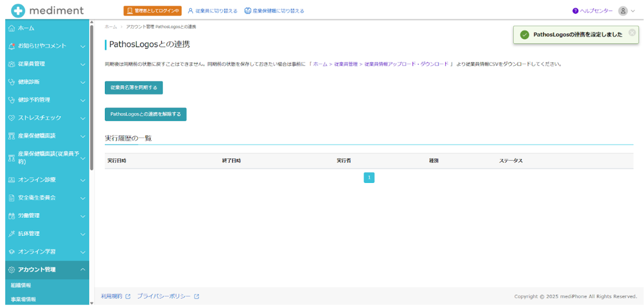Screen dimensions: 644x308
Task: Click the 抗体管理 syringe icon
Action: (x=12, y=234)
